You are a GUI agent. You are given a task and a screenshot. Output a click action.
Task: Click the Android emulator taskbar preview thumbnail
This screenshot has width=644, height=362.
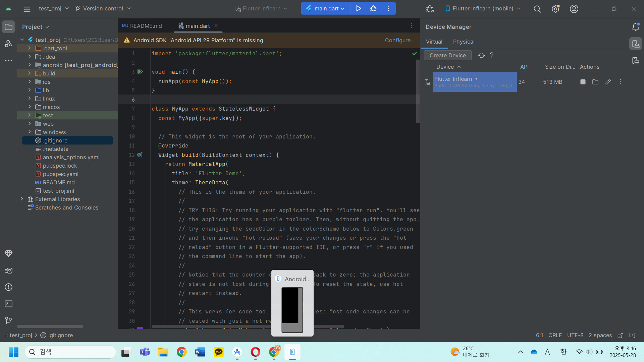292,303
